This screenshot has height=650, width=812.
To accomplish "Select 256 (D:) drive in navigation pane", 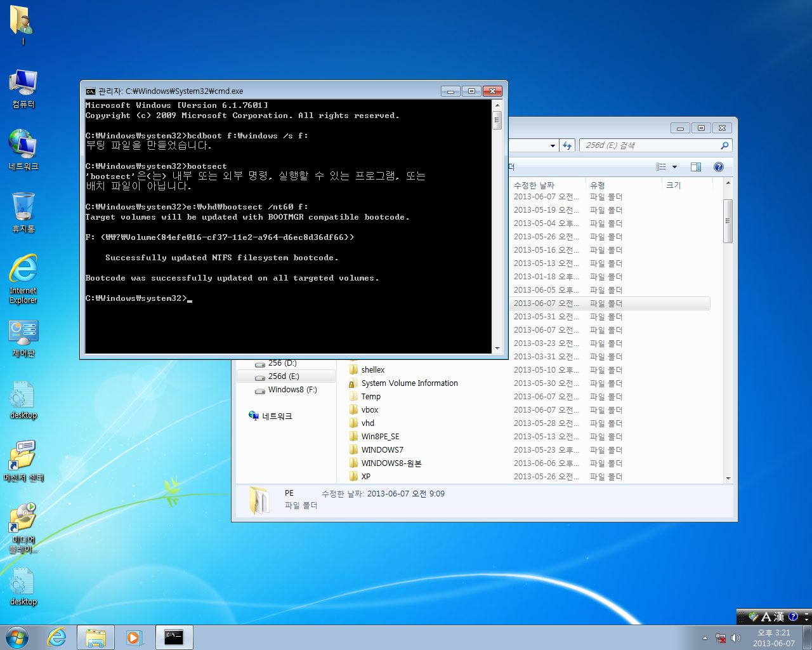I will pos(282,363).
